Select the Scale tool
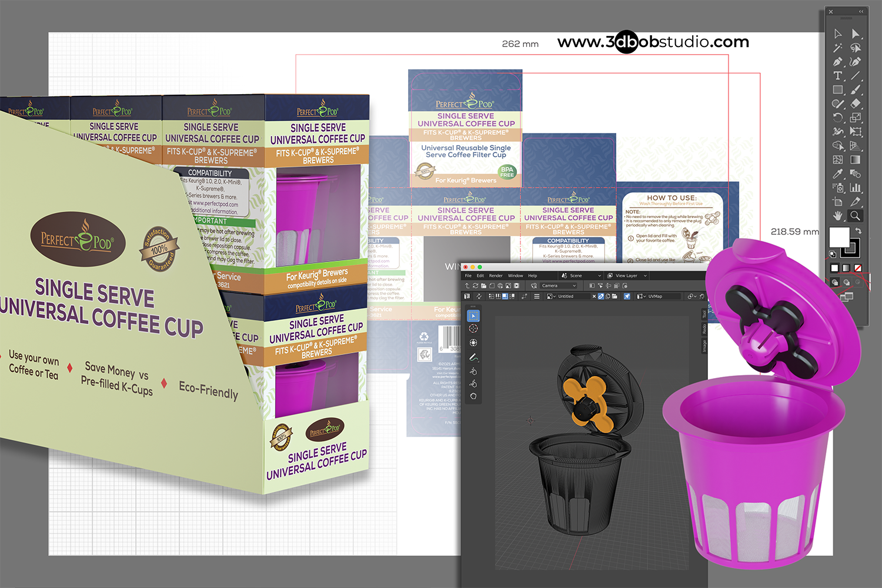This screenshot has height=588, width=882. [x=856, y=118]
